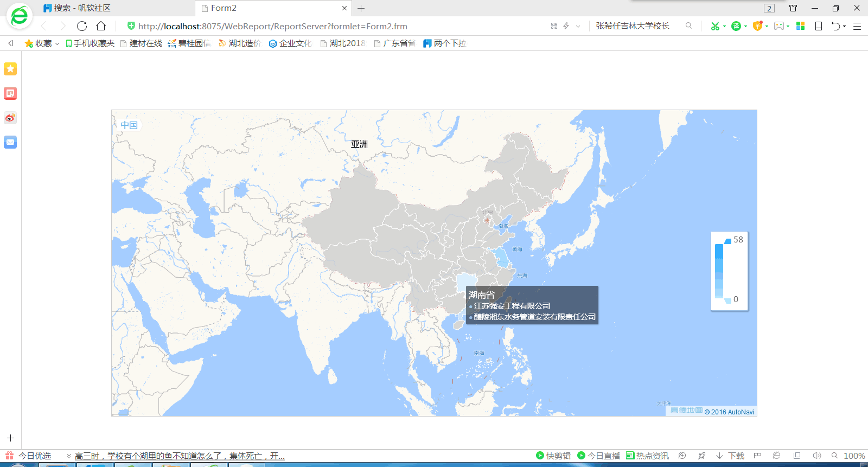
Task: Click the bottom handle of the legend slider at 0
Action: coord(727,300)
